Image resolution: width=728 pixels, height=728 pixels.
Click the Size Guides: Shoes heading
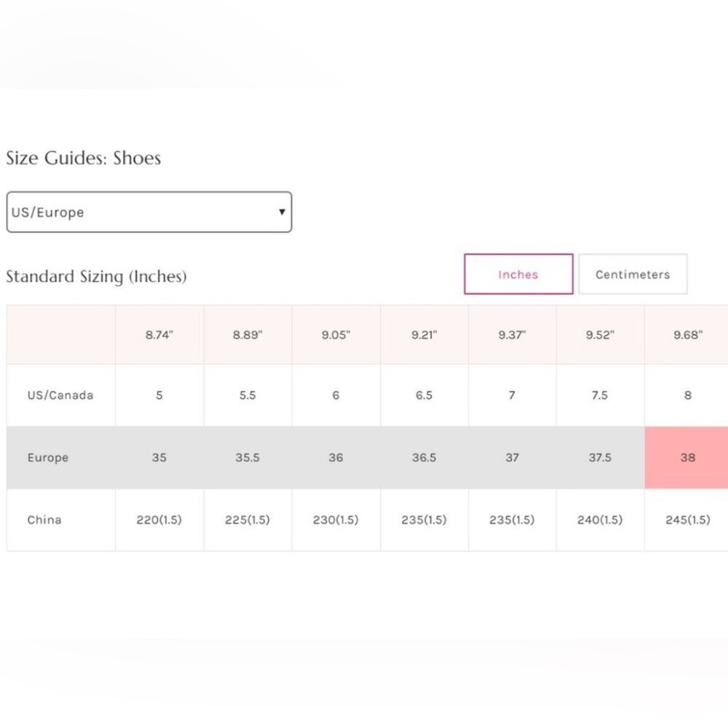[84, 158]
